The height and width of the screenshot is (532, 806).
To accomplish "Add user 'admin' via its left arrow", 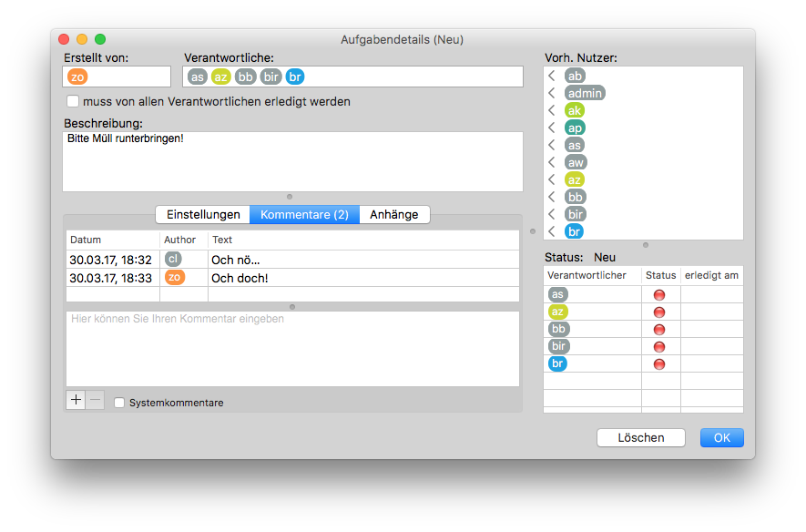I will (x=552, y=93).
